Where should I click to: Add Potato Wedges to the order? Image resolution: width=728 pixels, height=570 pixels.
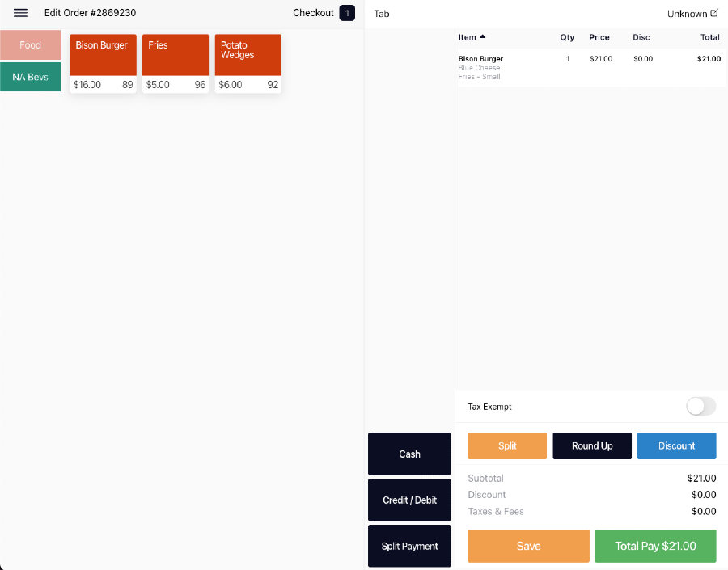248,64
